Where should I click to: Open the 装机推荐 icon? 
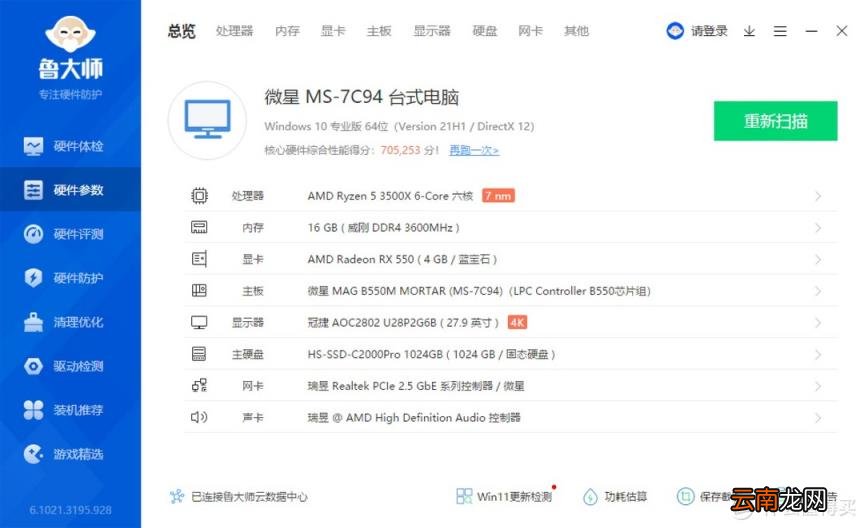[34, 410]
